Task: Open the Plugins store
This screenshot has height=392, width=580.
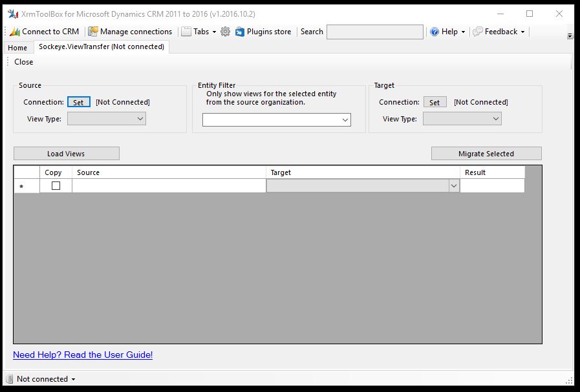Action: 263,32
